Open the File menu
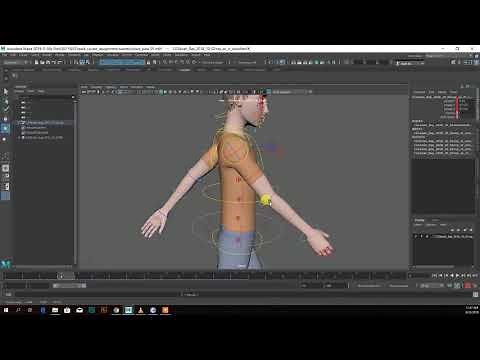Viewport: 480px width, 360px height. (x=5, y=55)
